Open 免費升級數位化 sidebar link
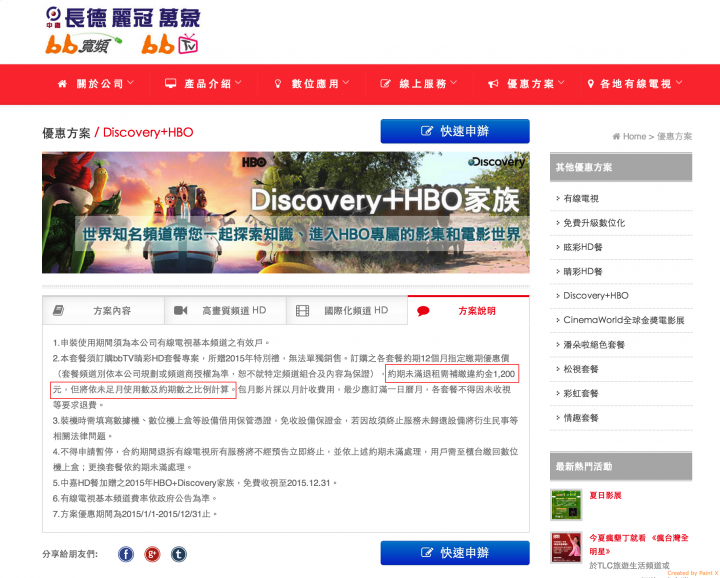This screenshot has height=578, width=720. coord(594,223)
